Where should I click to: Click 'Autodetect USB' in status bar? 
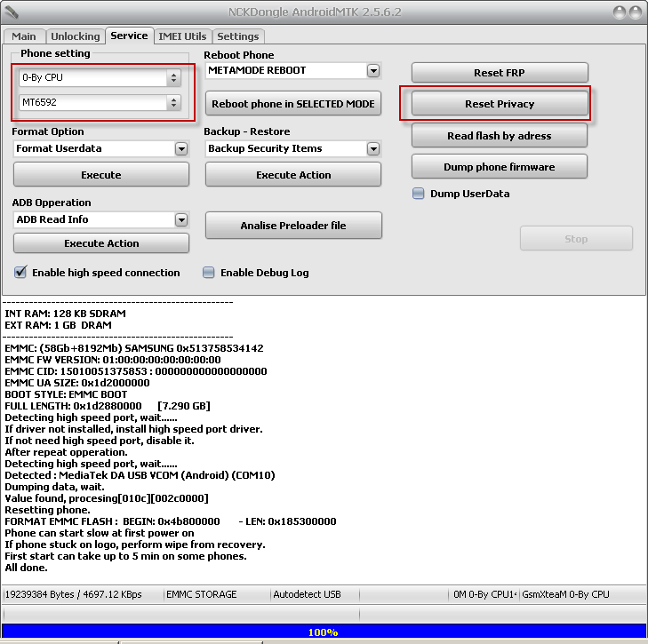[307, 594]
